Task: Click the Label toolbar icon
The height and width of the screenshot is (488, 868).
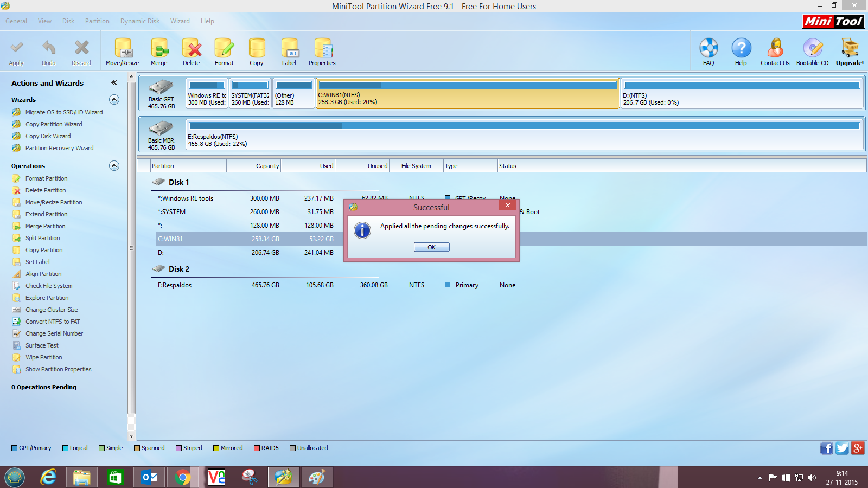Action: 289,48
